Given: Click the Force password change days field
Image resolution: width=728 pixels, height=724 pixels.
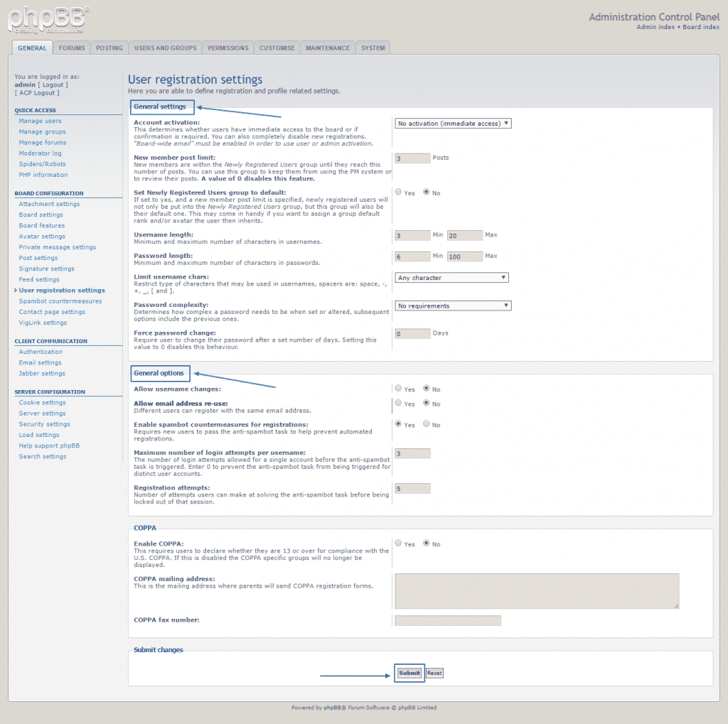Looking at the screenshot, I should pos(412,333).
